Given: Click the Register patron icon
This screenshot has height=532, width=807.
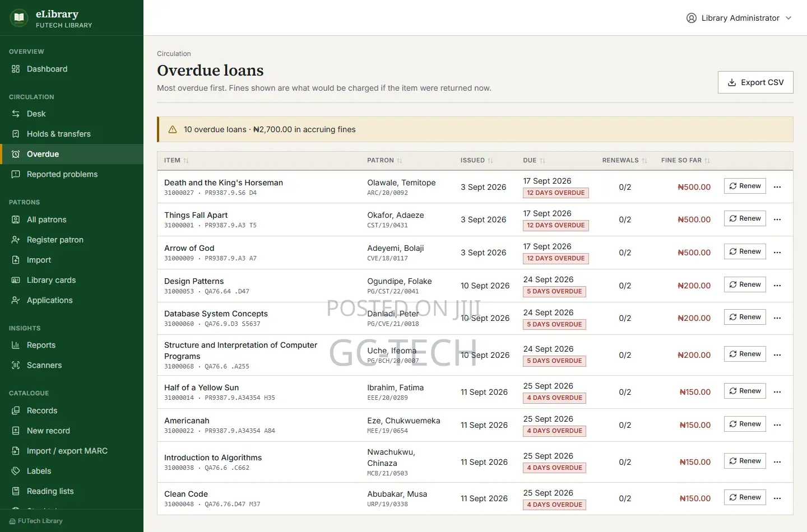Looking at the screenshot, I should (x=16, y=240).
